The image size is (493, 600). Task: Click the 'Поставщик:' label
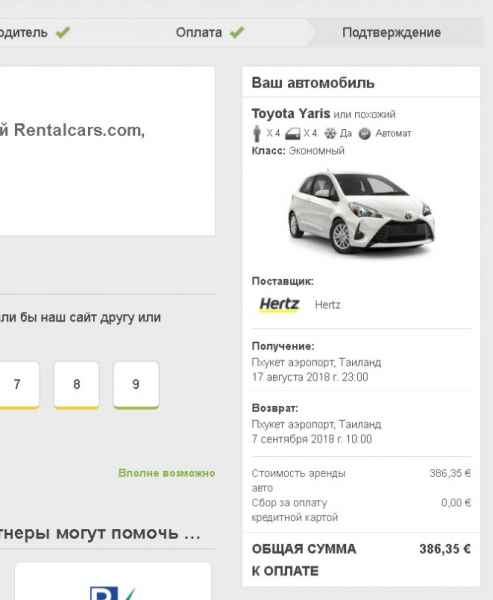pos(282,281)
